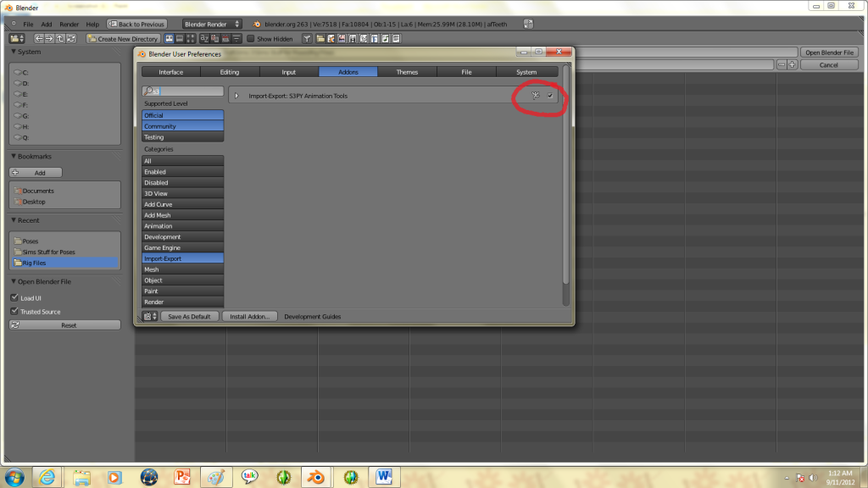The width and height of the screenshot is (868, 488).
Task: Select the Enabled addon category
Action: click(x=183, y=171)
